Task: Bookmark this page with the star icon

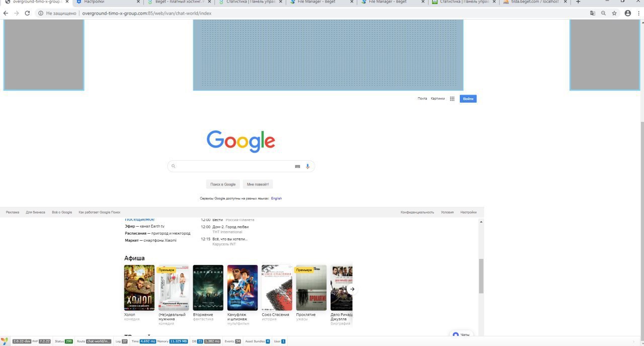Action: click(614, 13)
